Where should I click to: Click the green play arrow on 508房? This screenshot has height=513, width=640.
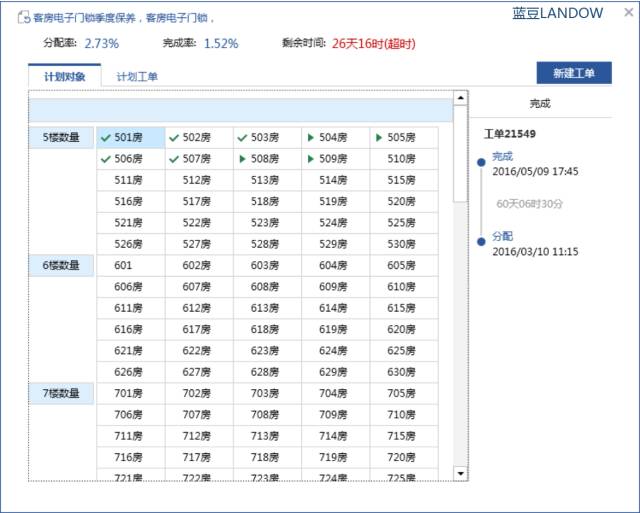[242, 159]
